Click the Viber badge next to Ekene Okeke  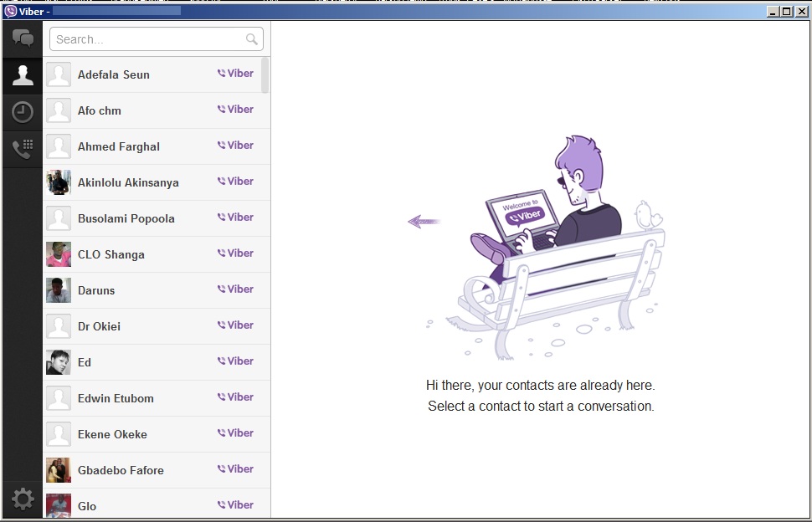235,433
